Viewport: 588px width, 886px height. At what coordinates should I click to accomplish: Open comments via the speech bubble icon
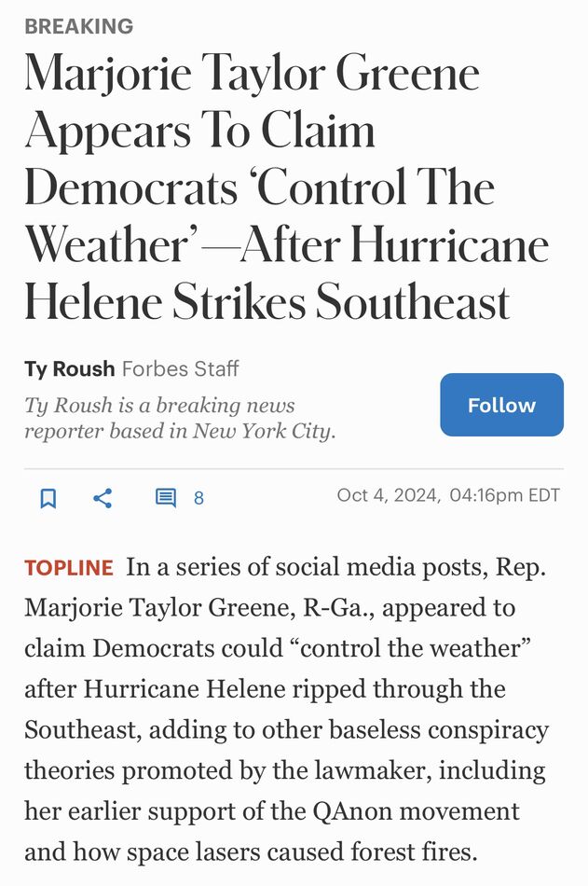point(166,498)
